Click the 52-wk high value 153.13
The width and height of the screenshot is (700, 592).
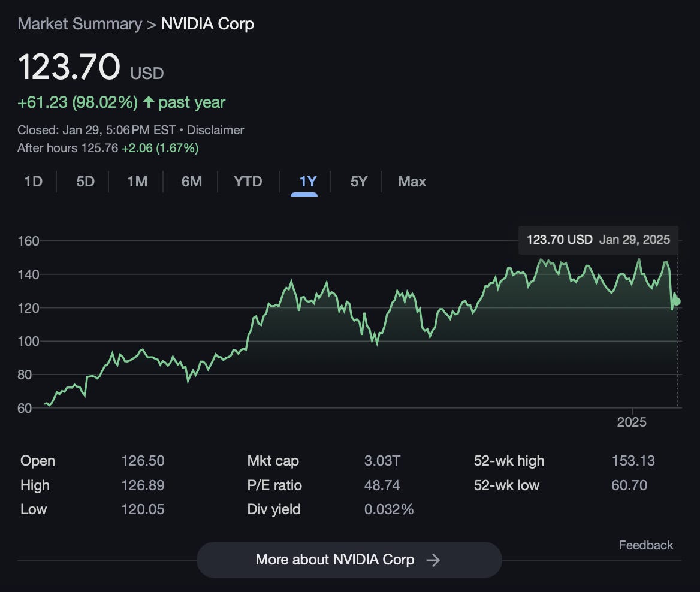(x=633, y=461)
